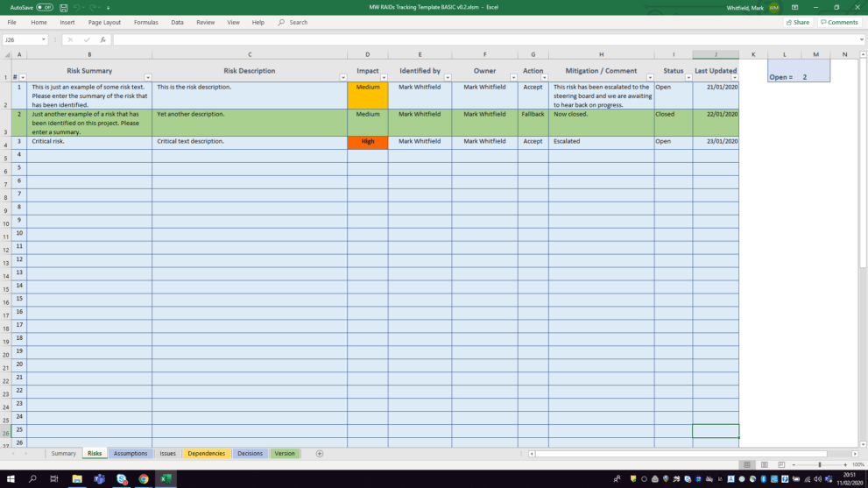This screenshot has height=488, width=868.
Task: Open Ribbon Display Options icon
Action: pyautogui.click(x=795, y=8)
